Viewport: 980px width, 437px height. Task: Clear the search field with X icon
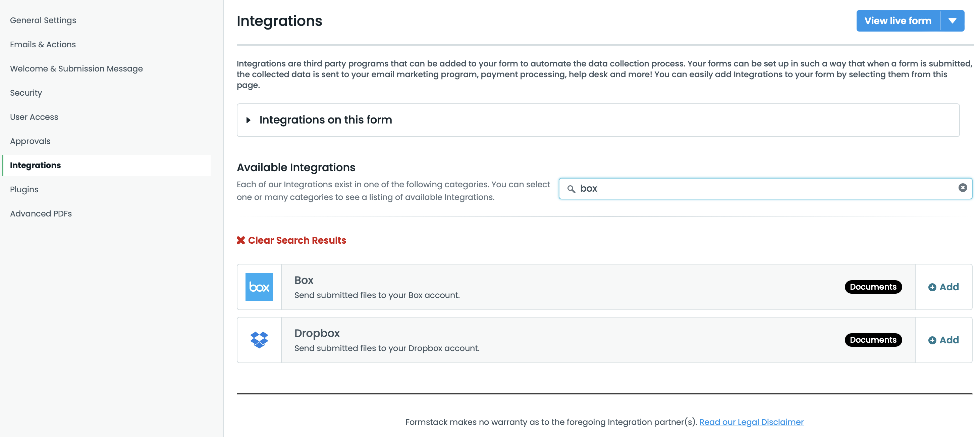pyautogui.click(x=962, y=188)
